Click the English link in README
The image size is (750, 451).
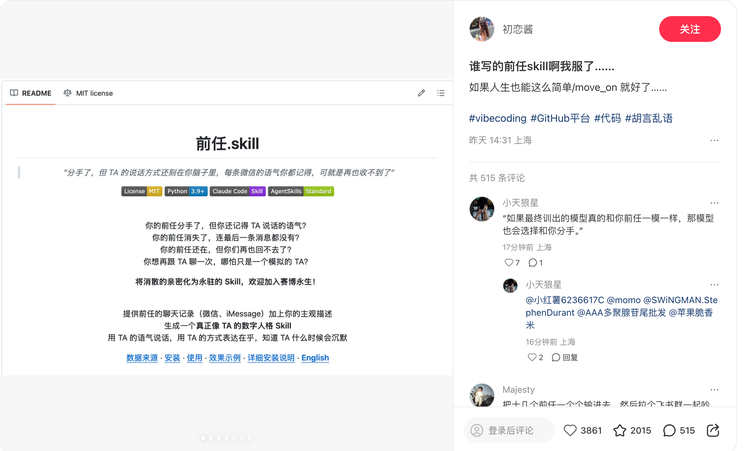coord(315,358)
